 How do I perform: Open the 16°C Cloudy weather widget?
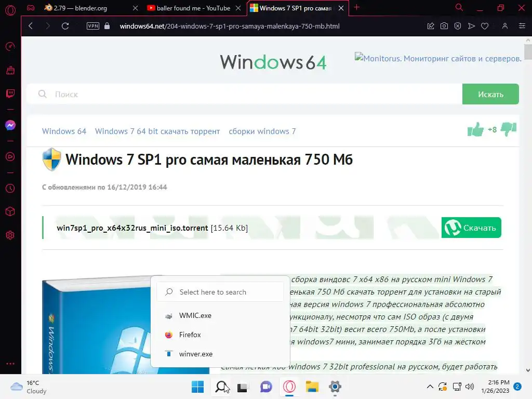[28, 387]
